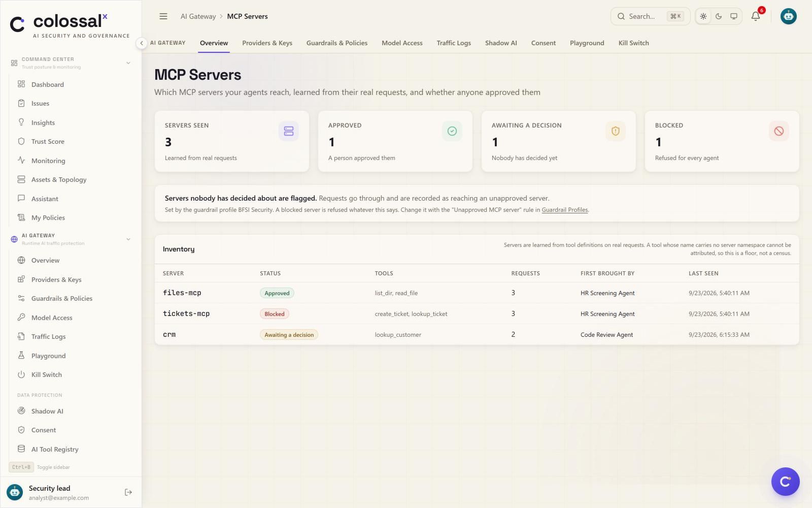Follow the Guardrail Profiles link
This screenshot has height=508, width=812.
pyautogui.click(x=564, y=210)
